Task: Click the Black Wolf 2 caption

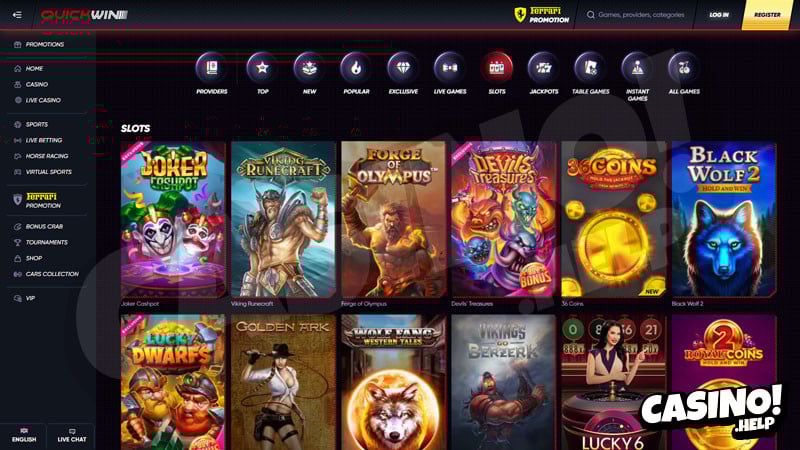Action: pyautogui.click(x=687, y=304)
